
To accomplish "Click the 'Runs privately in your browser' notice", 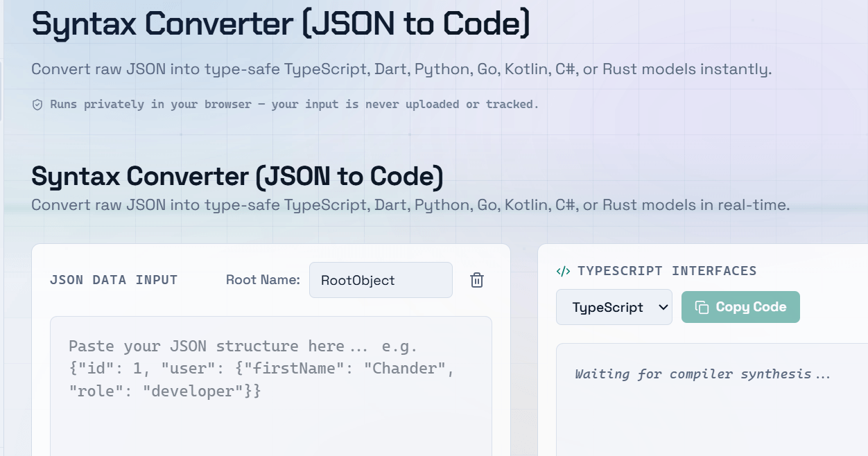I will click(x=295, y=105).
